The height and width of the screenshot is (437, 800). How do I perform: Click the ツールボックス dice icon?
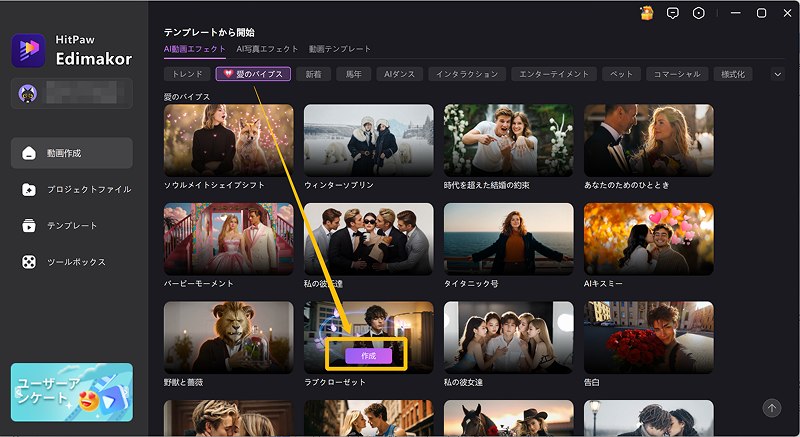tap(29, 262)
